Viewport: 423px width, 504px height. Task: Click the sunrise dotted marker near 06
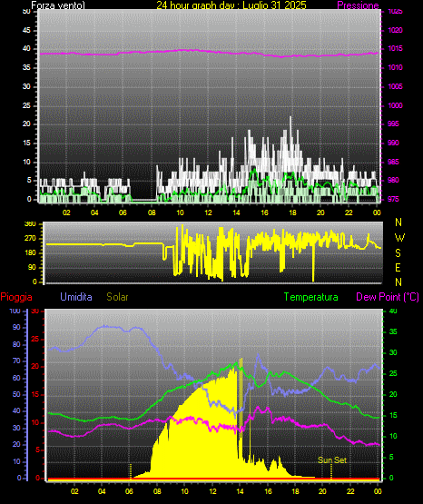tap(131, 471)
